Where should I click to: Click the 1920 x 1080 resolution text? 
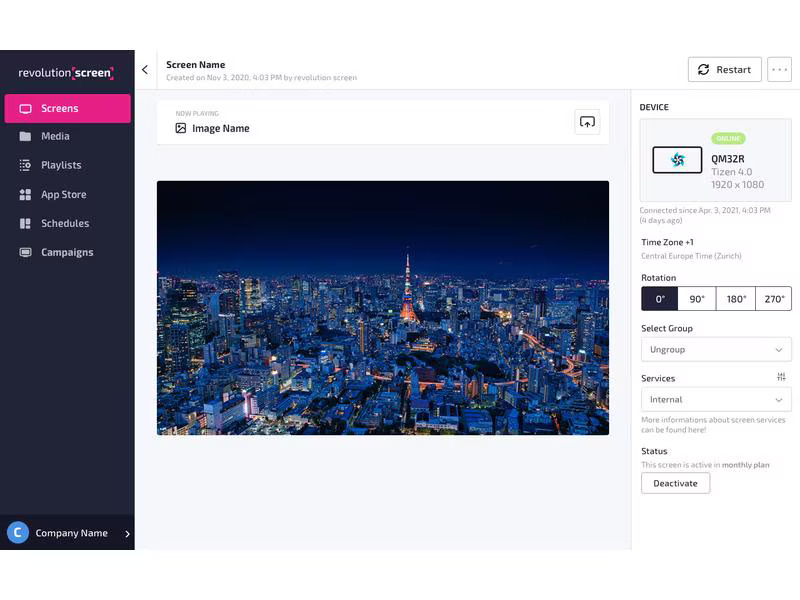coord(738,185)
